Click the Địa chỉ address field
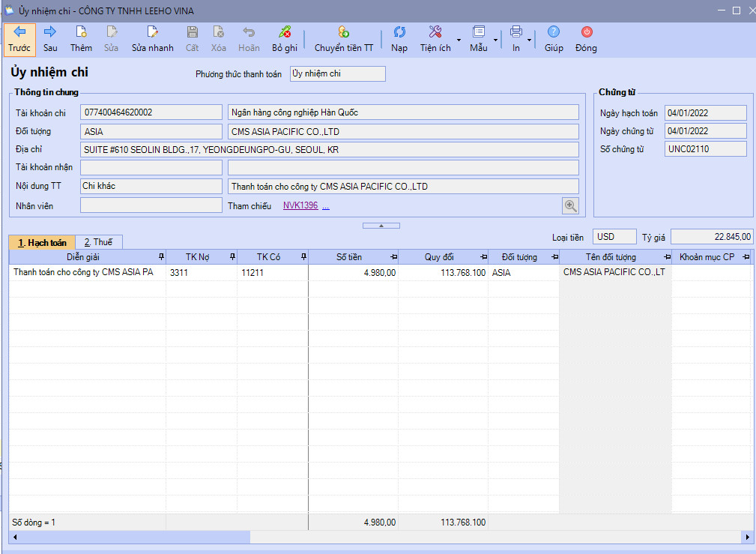756x554 pixels. pos(330,150)
